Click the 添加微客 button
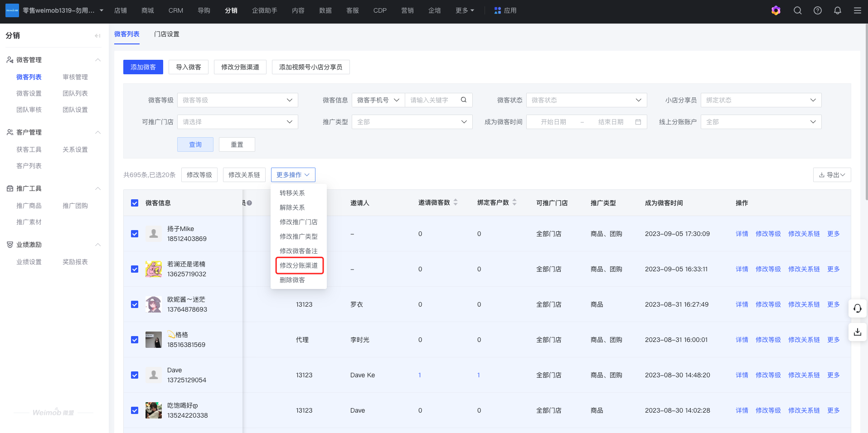868x433 pixels. (143, 67)
